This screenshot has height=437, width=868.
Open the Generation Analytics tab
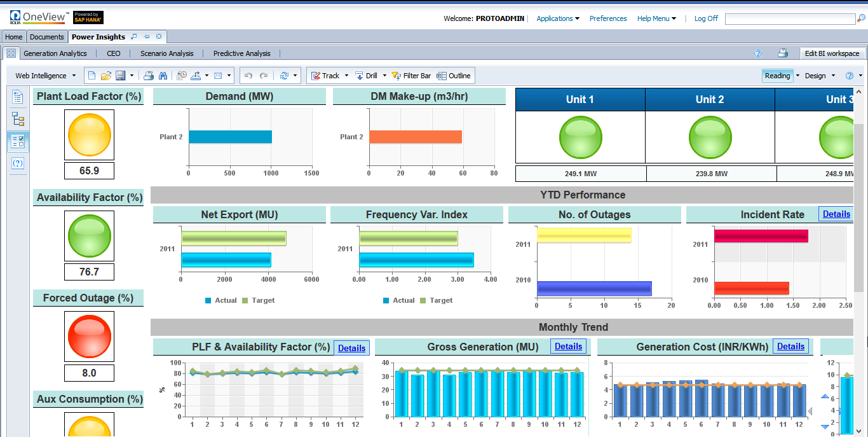tap(55, 53)
